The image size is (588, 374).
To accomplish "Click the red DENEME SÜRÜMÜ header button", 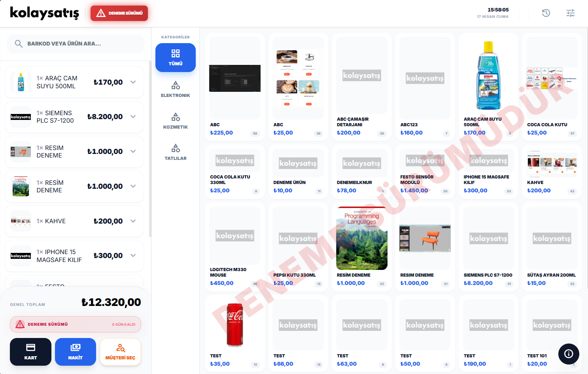I will tap(119, 13).
